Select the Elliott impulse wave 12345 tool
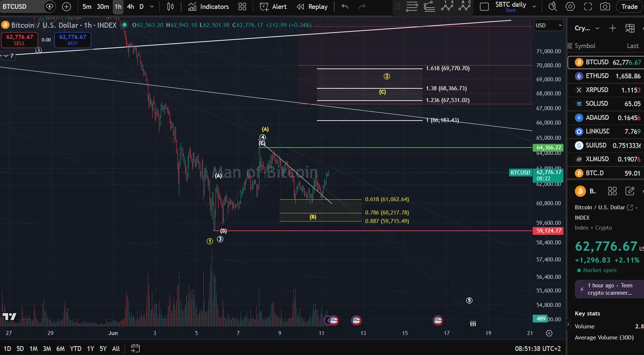The width and height of the screenshot is (644, 355). pos(447,6)
